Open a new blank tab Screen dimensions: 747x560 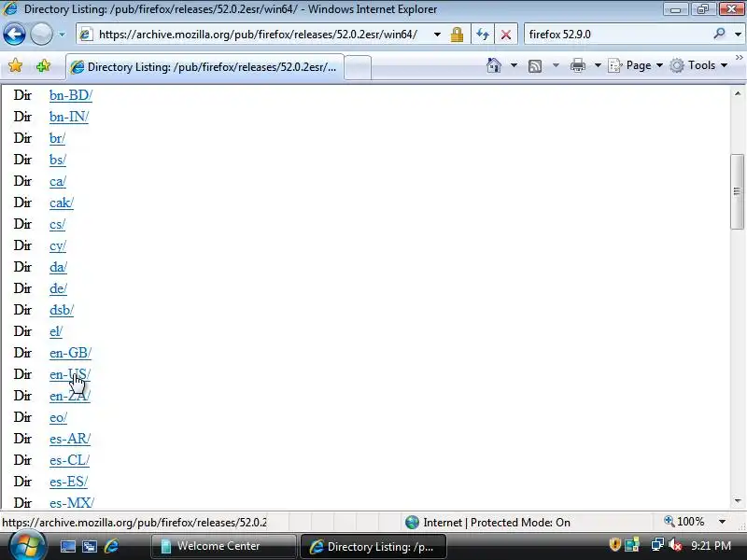[358, 67]
